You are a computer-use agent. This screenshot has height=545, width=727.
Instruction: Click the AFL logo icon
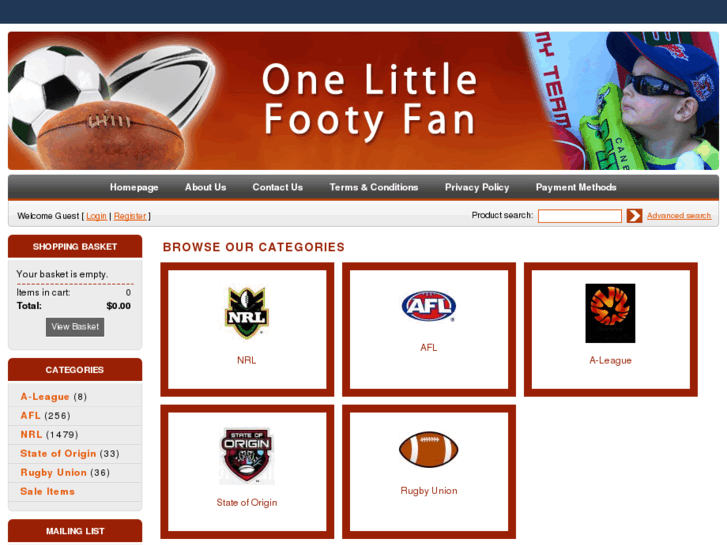pyautogui.click(x=428, y=306)
